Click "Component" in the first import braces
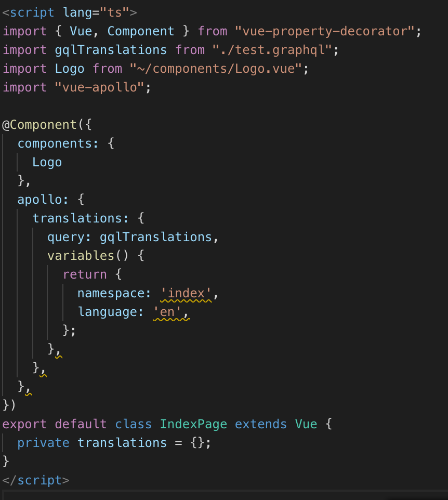This screenshot has height=500, width=448. [141, 31]
